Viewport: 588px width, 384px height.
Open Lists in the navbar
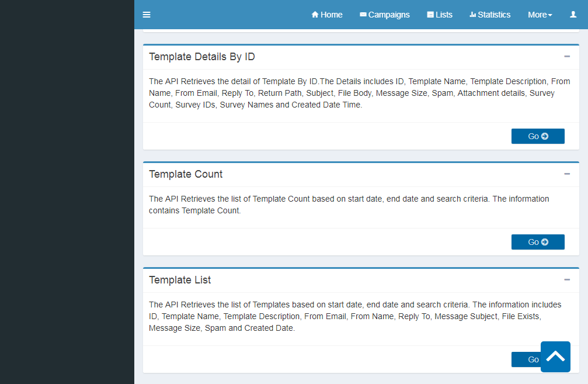tap(440, 15)
